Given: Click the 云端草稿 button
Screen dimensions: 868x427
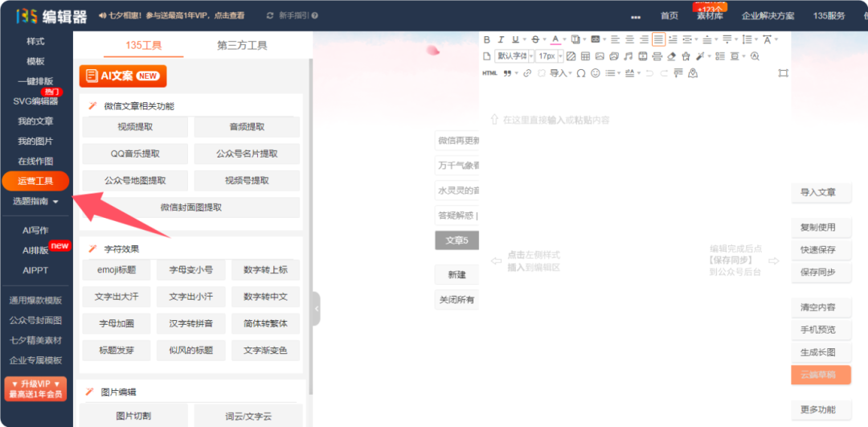Looking at the screenshot, I should (x=821, y=375).
